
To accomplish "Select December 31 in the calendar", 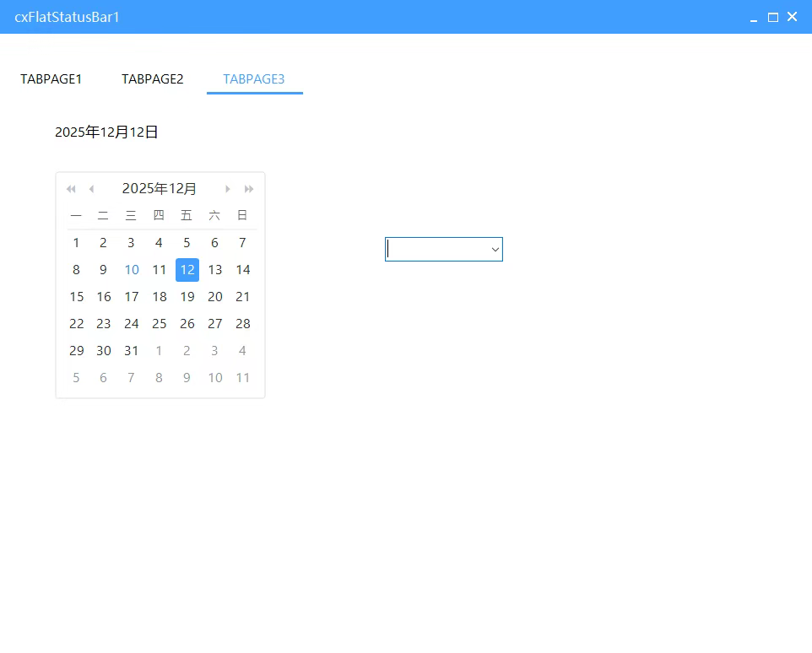I will [x=132, y=351].
